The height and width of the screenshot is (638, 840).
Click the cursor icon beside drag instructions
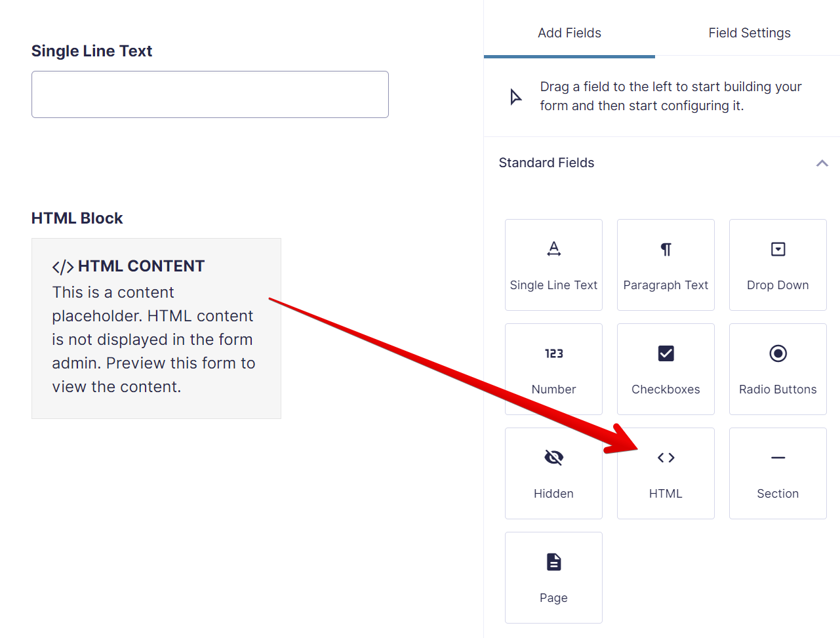coord(516,96)
